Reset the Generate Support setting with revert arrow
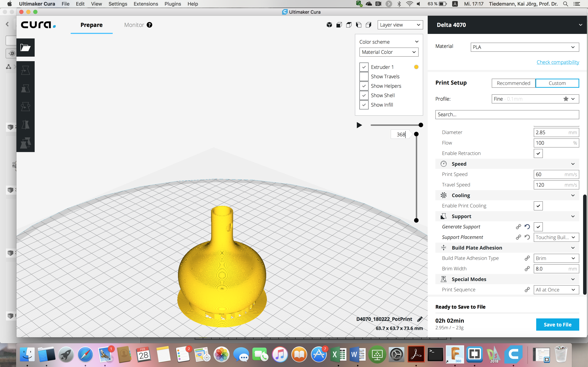This screenshot has height=367, width=588. pyautogui.click(x=527, y=227)
